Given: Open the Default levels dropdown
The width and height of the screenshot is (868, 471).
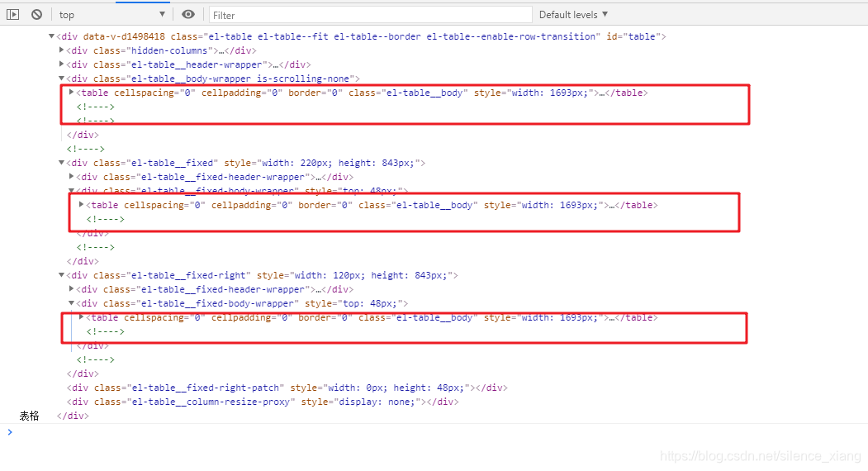Looking at the screenshot, I should [x=573, y=14].
